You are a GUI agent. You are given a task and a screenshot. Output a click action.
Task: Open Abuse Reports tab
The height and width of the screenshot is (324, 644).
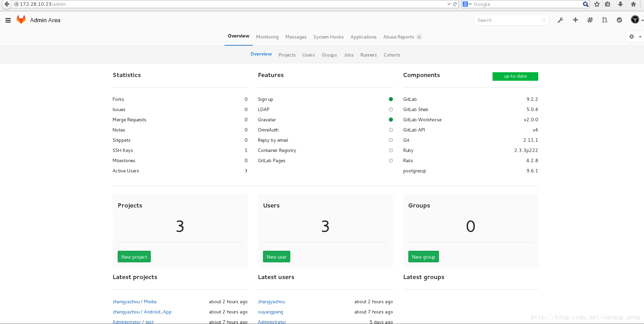403,37
